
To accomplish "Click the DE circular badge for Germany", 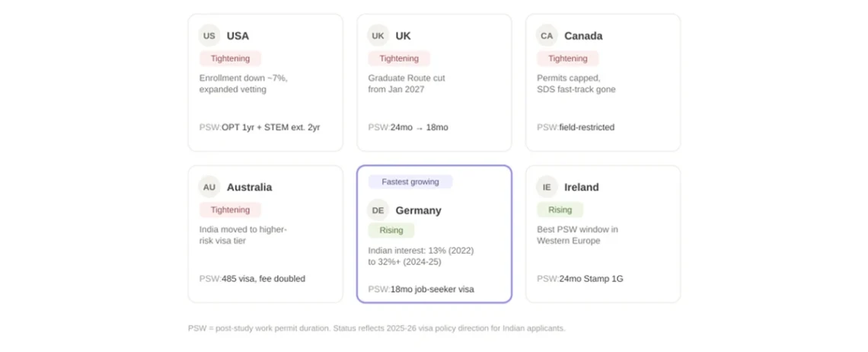I will [378, 210].
